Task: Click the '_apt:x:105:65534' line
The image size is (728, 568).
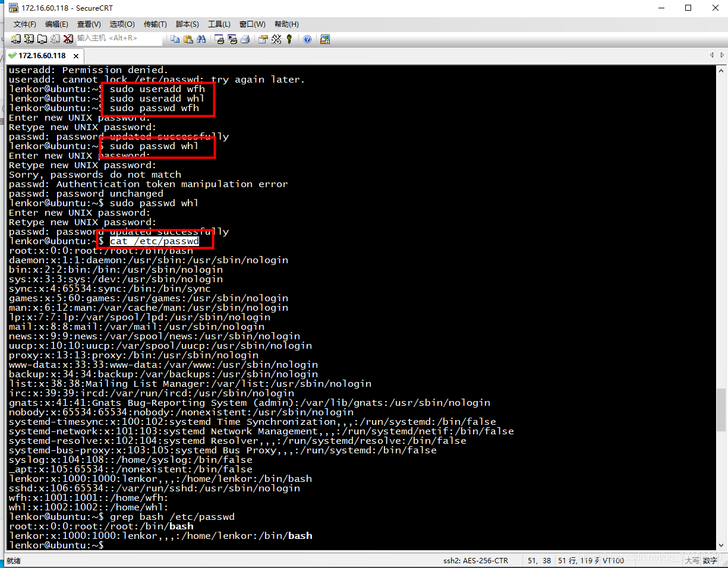Action: [x=131, y=469]
